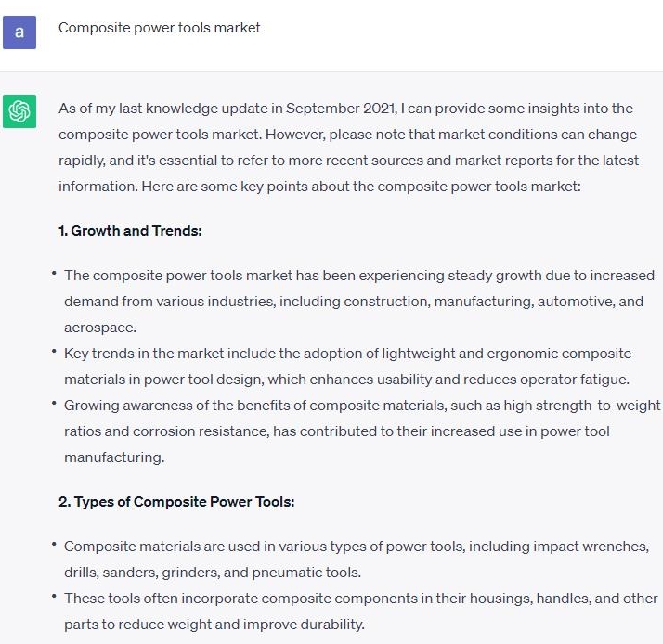Click the purple user avatar "a"
Screen dimensions: 663x644
pyautogui.click(x=19, y=32)
